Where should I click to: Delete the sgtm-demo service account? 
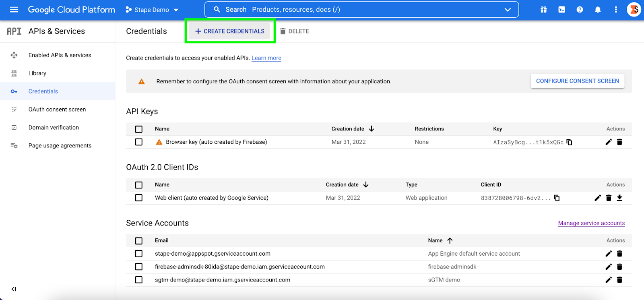[619, 280]
